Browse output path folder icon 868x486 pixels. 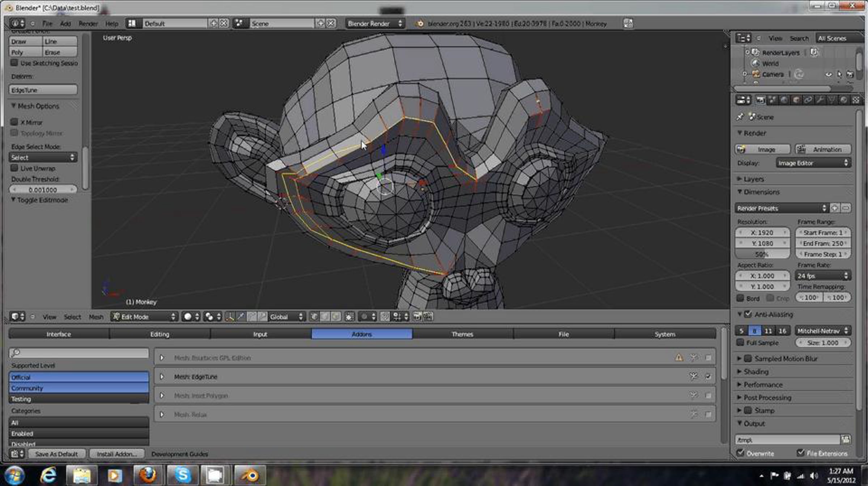coord(846,440)
